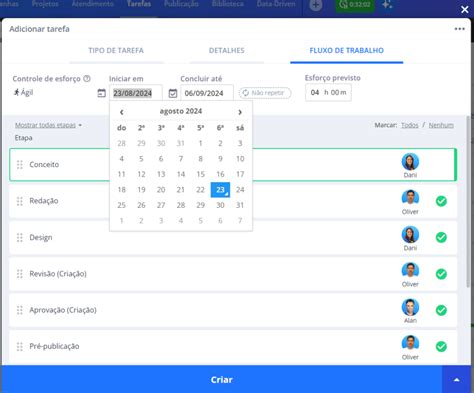Click the drag handle of Revisão (Criação)
Image resolution: width=474 pixels, height=393 pixels.
click(x=20, y=274)
